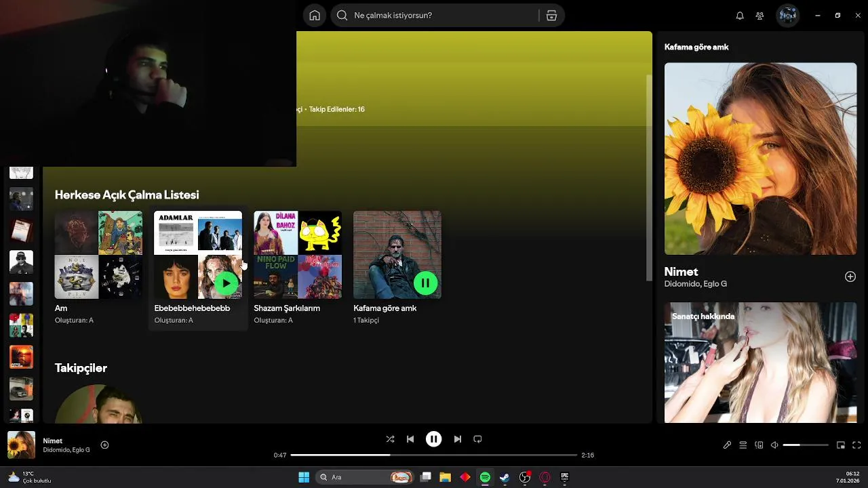Open the Eazy-E style portrait library item
Viewport: 868px width, 488px height.
pos(21,262)
